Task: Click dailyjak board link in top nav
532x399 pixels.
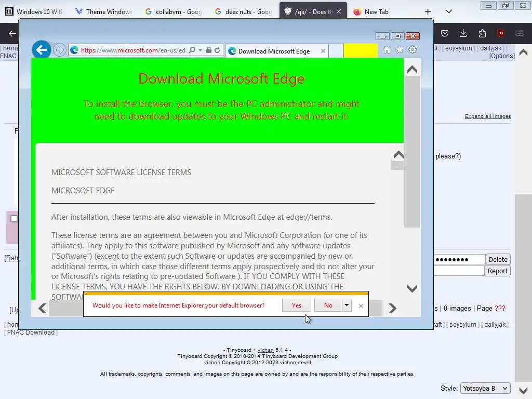Action: pos(490,48)
